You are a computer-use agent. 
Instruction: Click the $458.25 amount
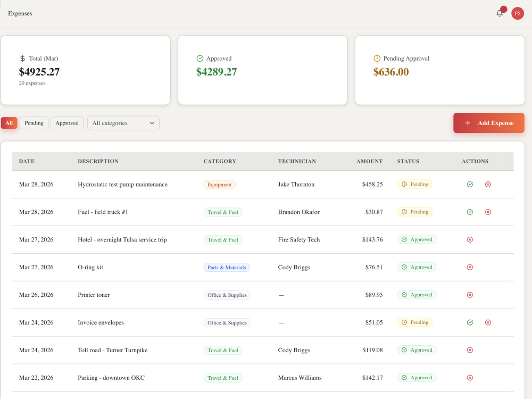[x=372, y=184]
